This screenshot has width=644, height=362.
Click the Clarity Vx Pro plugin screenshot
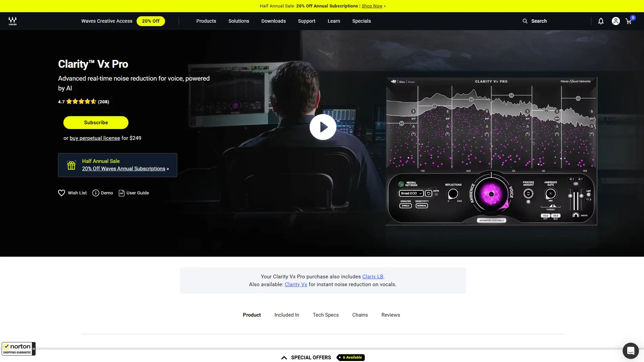(x=491, y=151)
